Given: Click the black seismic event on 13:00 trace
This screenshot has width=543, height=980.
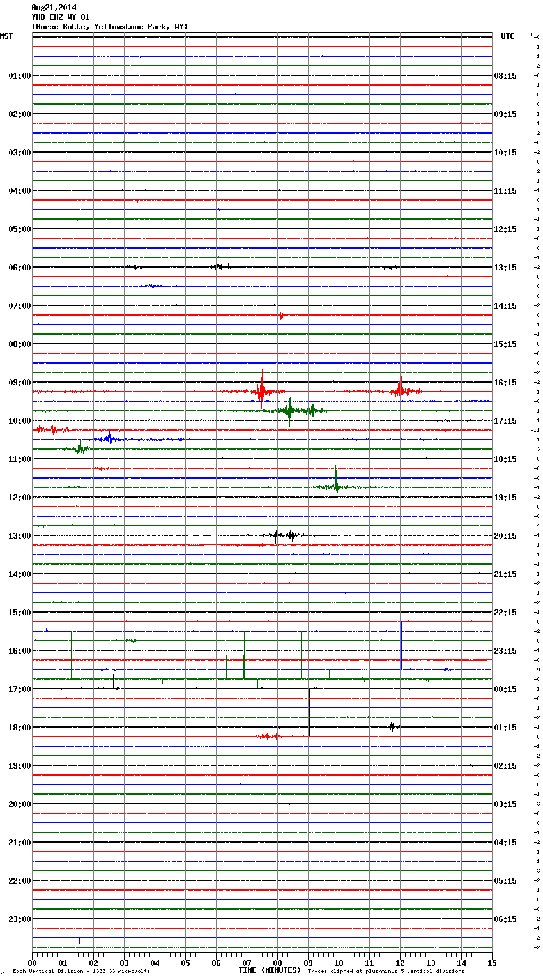Looking at the screenshot, I should point(284,535).
